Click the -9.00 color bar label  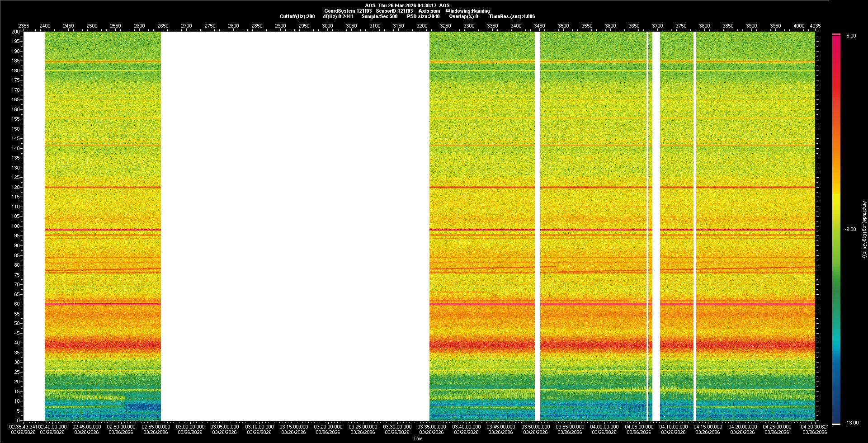[850, 230]
